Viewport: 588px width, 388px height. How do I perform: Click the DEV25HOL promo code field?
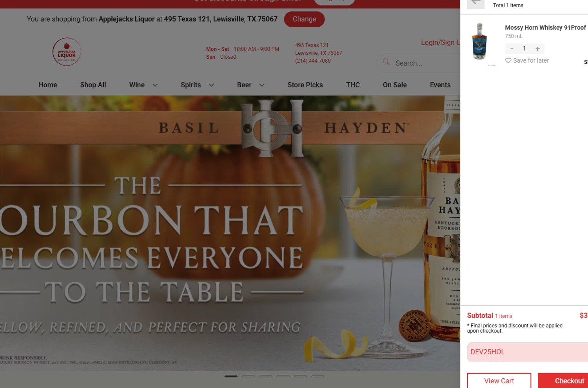click(528, 352)
